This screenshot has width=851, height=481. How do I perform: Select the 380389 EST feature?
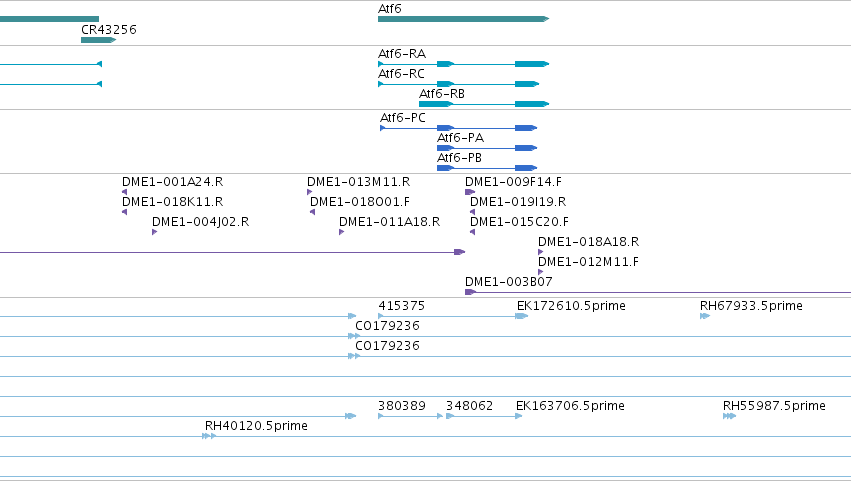411,416
